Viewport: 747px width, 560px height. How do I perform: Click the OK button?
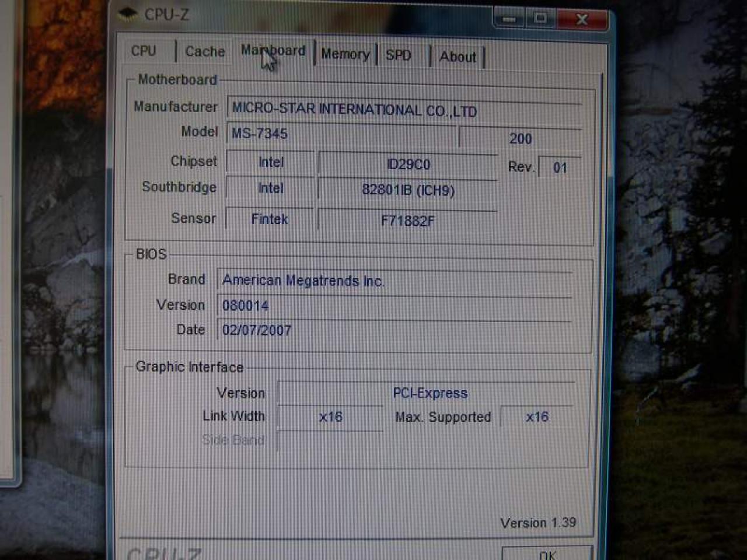click(x=547, y=554)
